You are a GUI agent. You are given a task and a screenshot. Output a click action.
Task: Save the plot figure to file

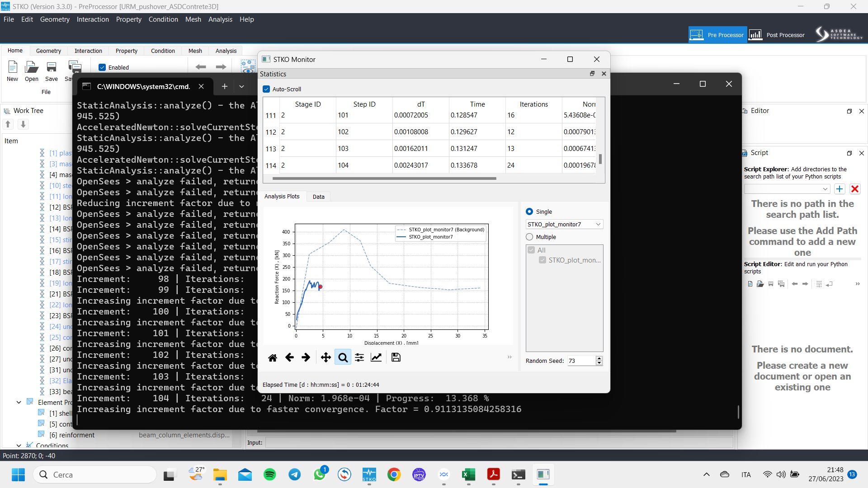tap(396, 357)
